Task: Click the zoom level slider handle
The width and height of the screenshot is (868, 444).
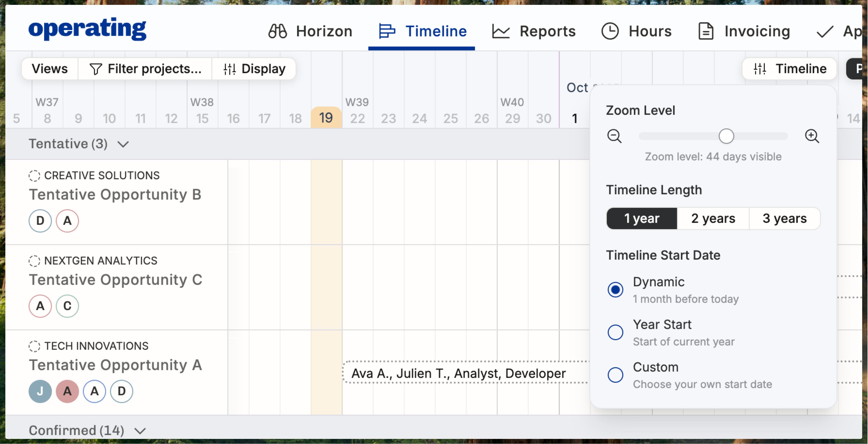Action: coord(726,136)
